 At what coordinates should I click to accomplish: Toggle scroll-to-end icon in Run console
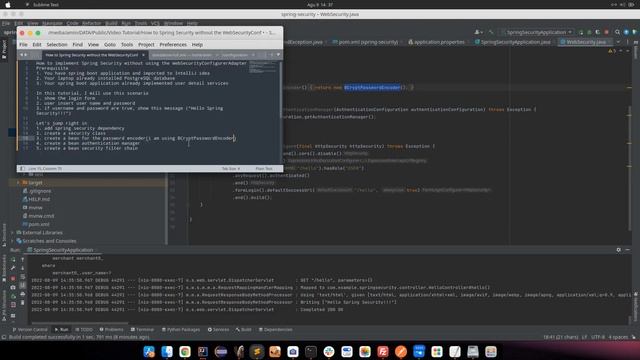coord(22,285)
